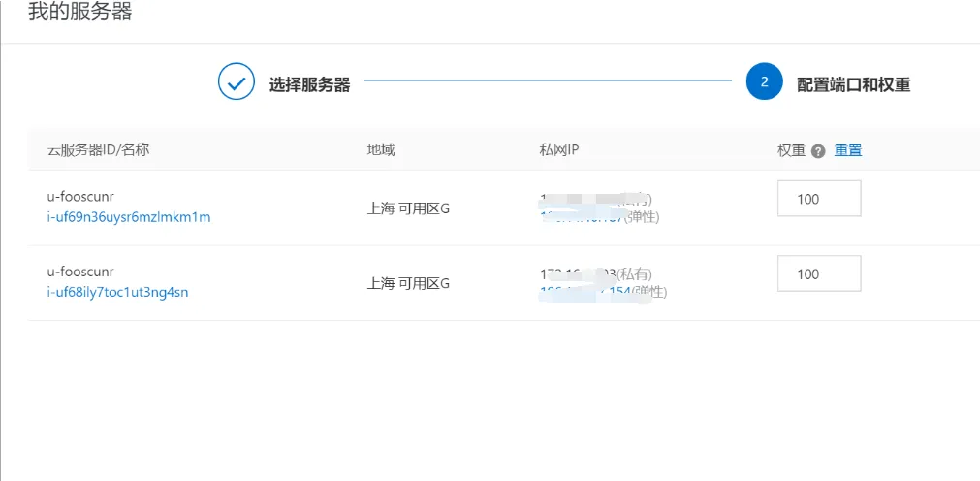Click the 云服务器ID/名称 column header
Viewport: 980px width, 481px height.
click(x=98, y=150)
